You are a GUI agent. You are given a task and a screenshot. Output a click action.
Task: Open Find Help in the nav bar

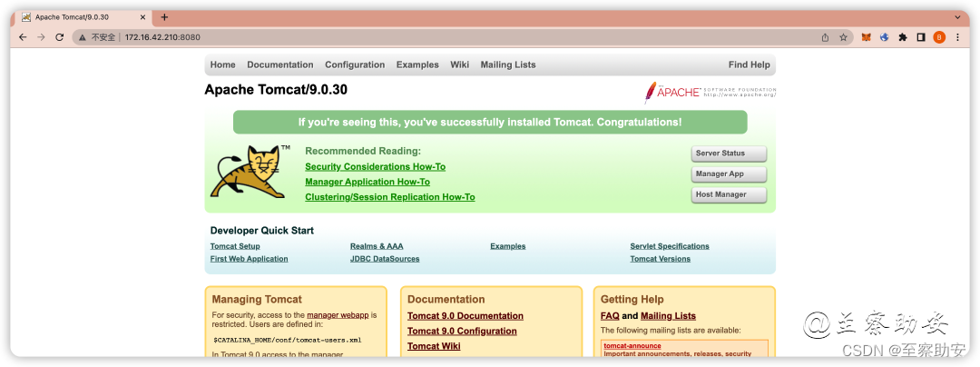point(750,65)
